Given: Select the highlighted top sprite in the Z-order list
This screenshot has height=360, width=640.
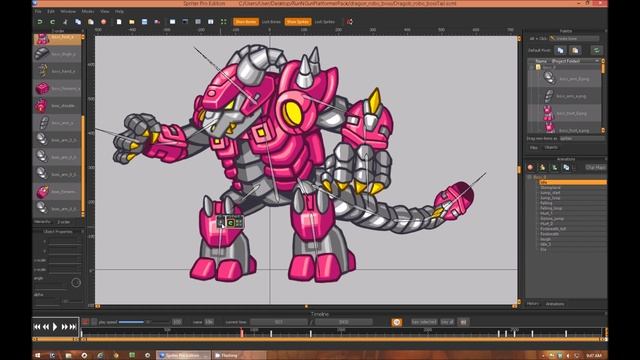Looking at the screenshot, I should [x=57, y=39].
